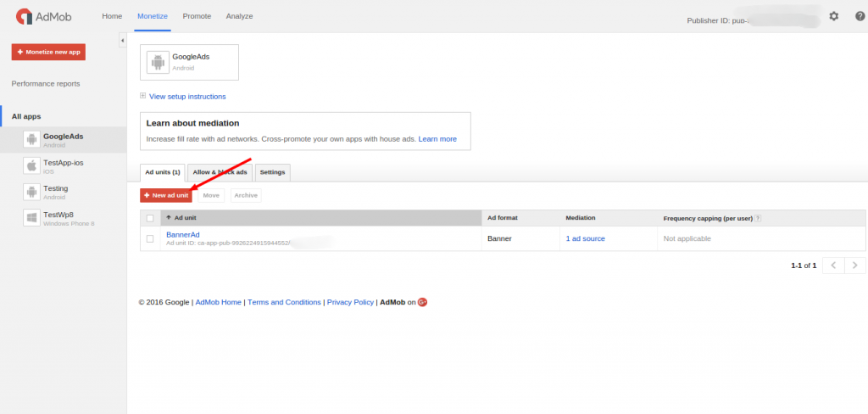This screenshot has height=414, width=868.
Task: Click the GoogleAds app card at top
Action: [x=189, y=62]
